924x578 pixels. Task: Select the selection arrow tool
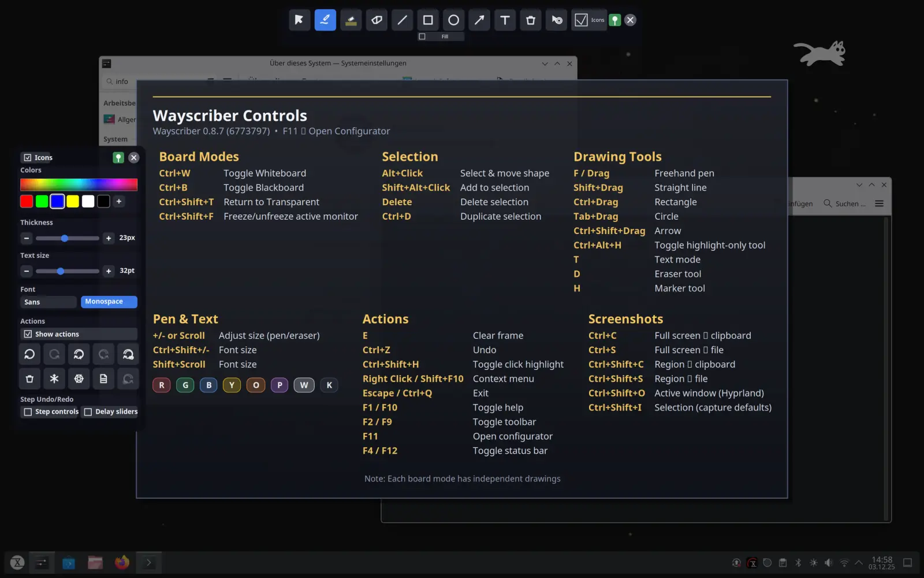coord(299,20)
